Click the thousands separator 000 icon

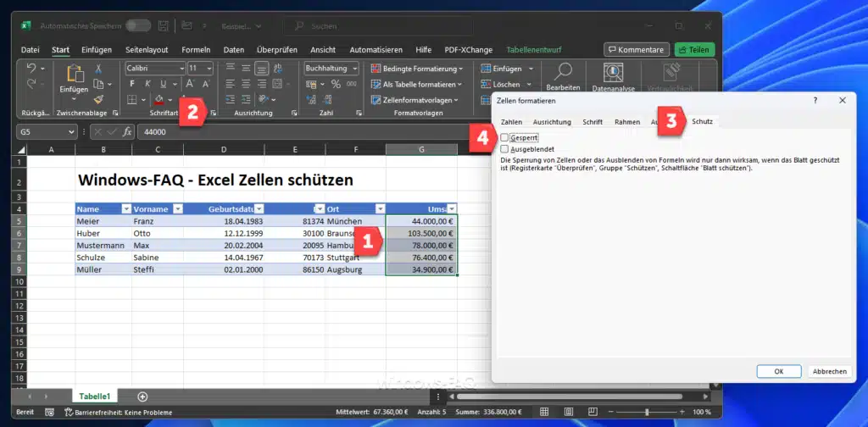coord(352,84)
